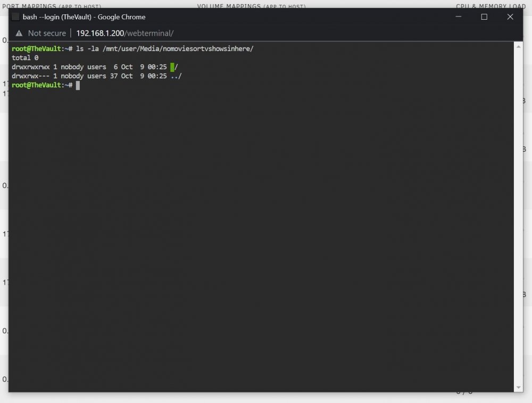Click the "drwxrwx---" permissions text

point(30,76)
